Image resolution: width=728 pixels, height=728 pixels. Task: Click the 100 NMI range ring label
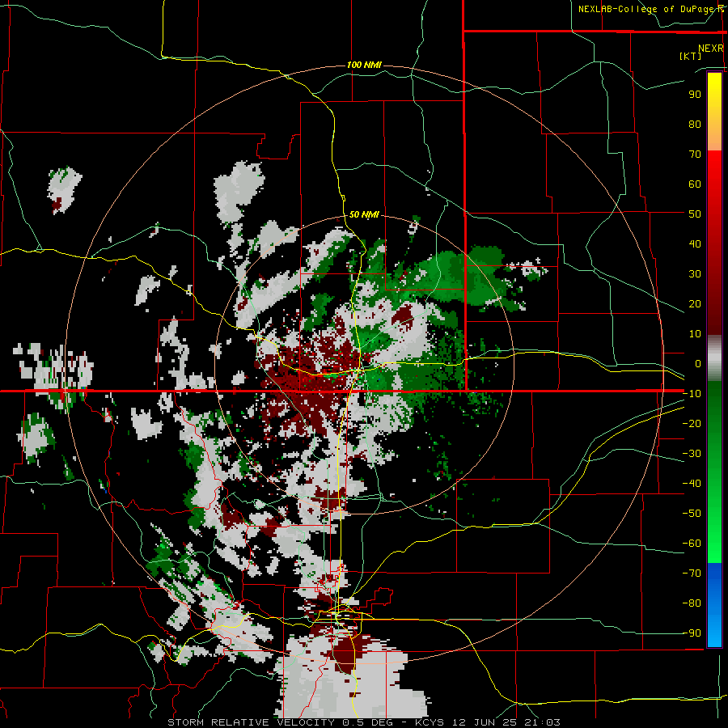tap(364, 65)
